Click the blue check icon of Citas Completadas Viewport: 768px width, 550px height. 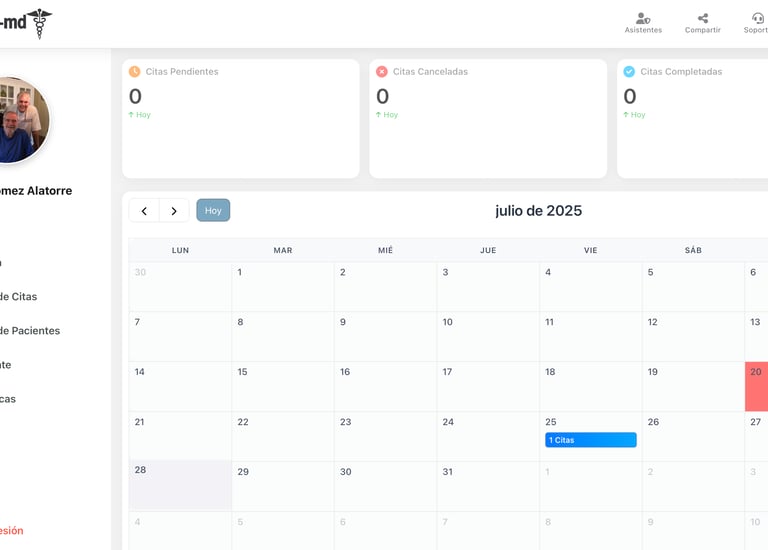coord(629,72)
